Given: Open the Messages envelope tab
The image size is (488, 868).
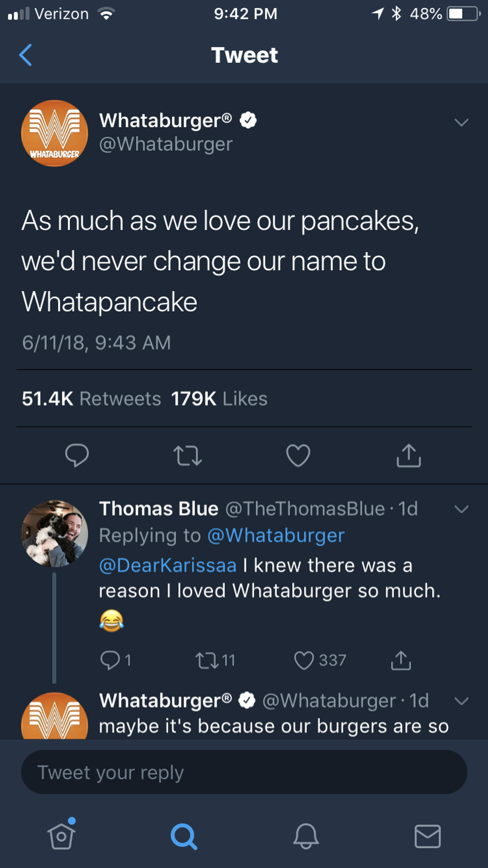Looking at the screenshot, I should point(428,836).
